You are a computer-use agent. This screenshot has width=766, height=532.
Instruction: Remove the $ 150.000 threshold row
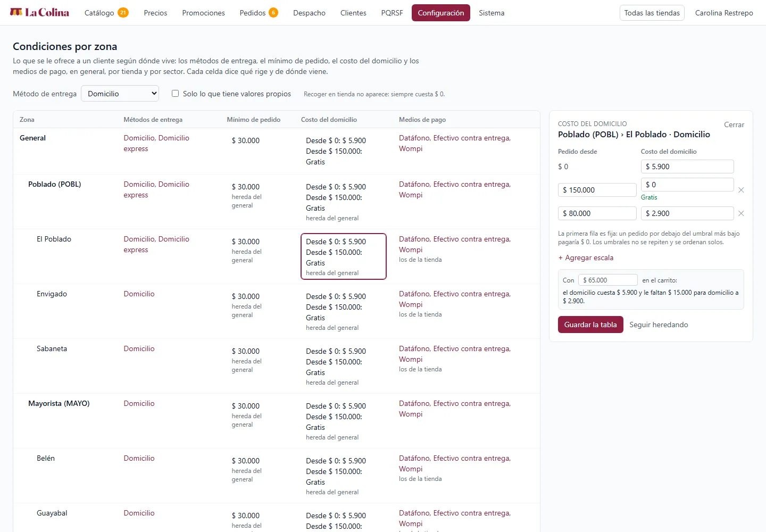741,190
